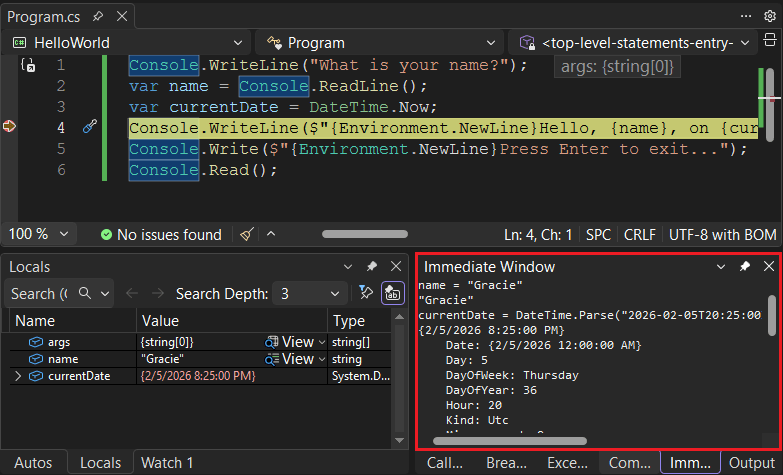The width and height of the screenshot is (783, 475).
Task: Close the Program.cs tab
Action: tap(122, 16)
